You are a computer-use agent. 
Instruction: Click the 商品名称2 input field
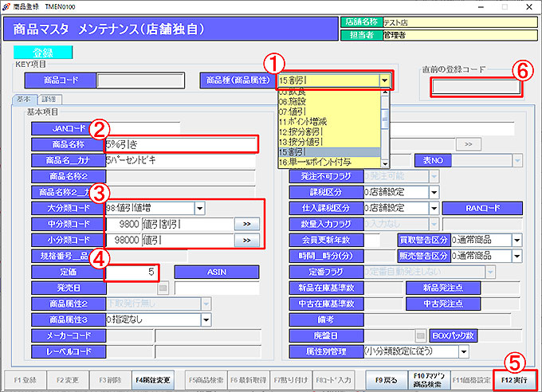coord(180,176)
